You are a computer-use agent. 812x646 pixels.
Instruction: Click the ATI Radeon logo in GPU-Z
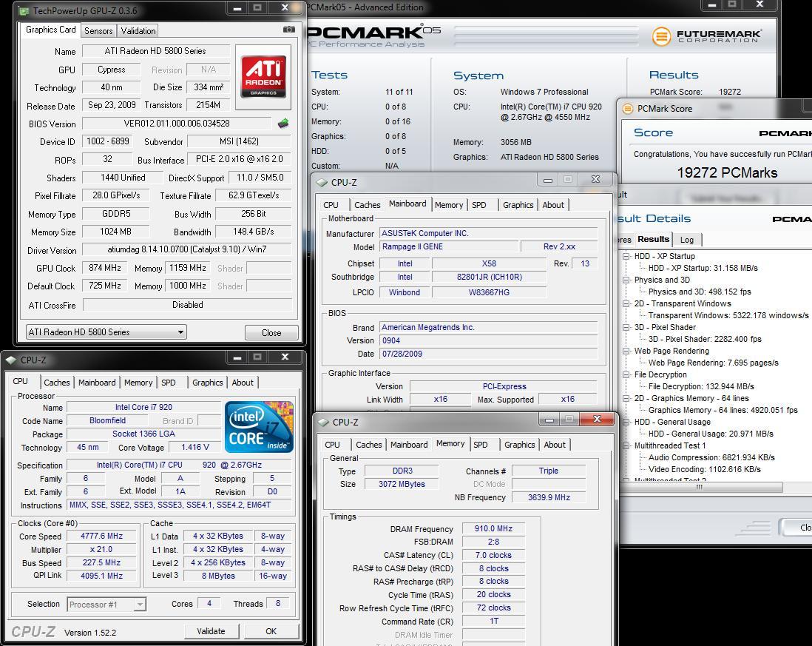click(x=264, y=77)
